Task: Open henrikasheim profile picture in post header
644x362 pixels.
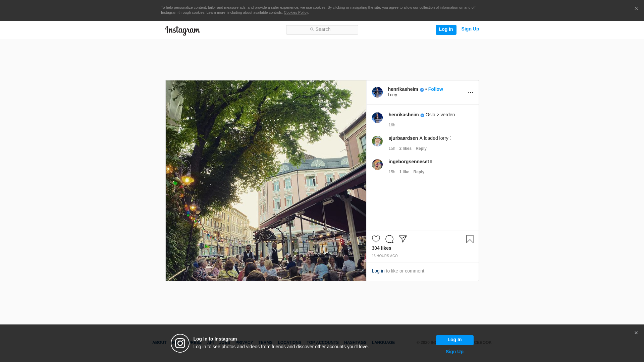Action: click(377, 92)
